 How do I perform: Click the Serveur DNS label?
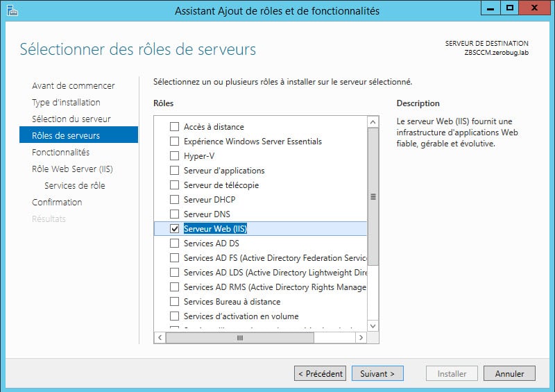pos(207,214)
